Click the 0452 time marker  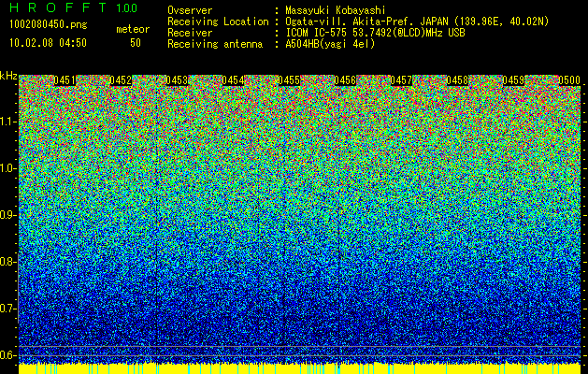pos(121,80)
